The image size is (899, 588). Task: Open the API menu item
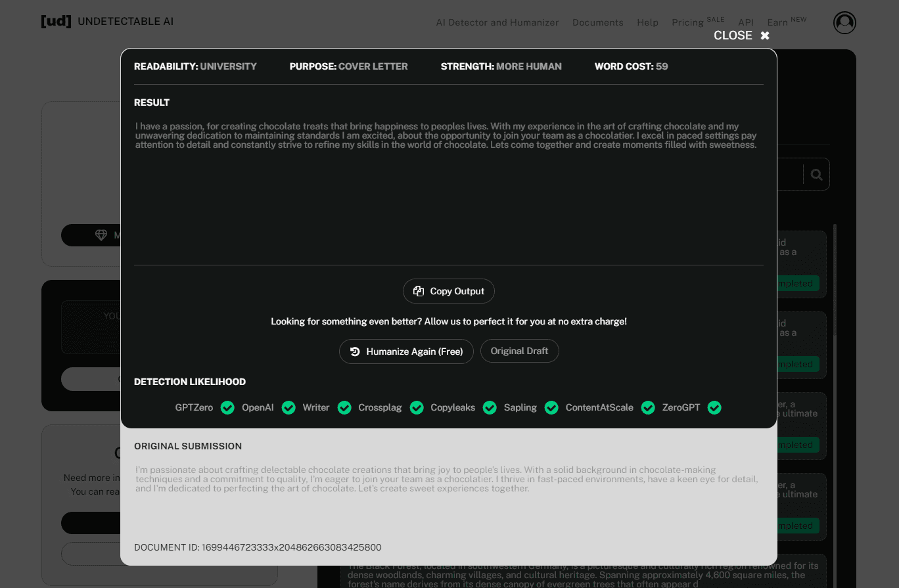(x=746, y=22)
